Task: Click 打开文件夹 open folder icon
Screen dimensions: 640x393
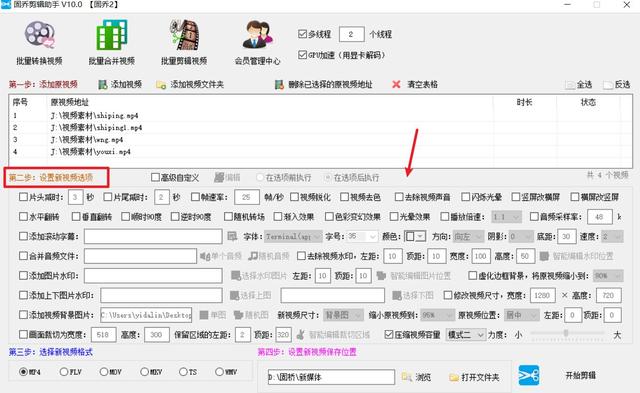Action: (x=454, y=377)
